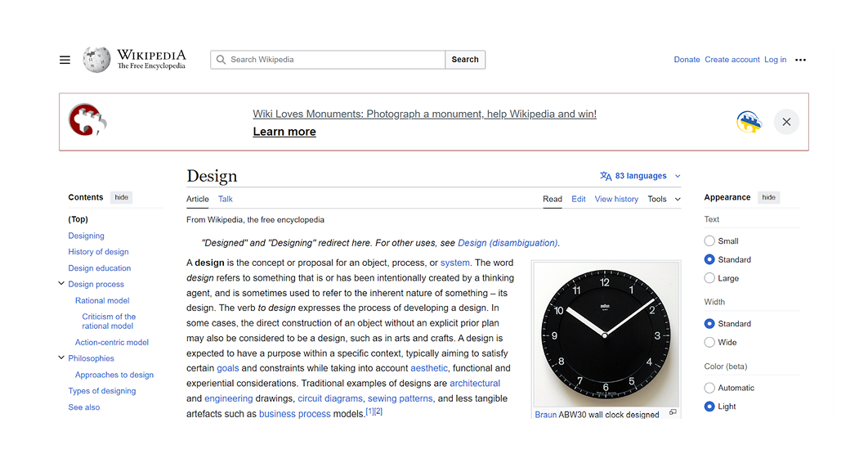Go to Design education section
The image size is (868, 463).
[x=99, y=268]
